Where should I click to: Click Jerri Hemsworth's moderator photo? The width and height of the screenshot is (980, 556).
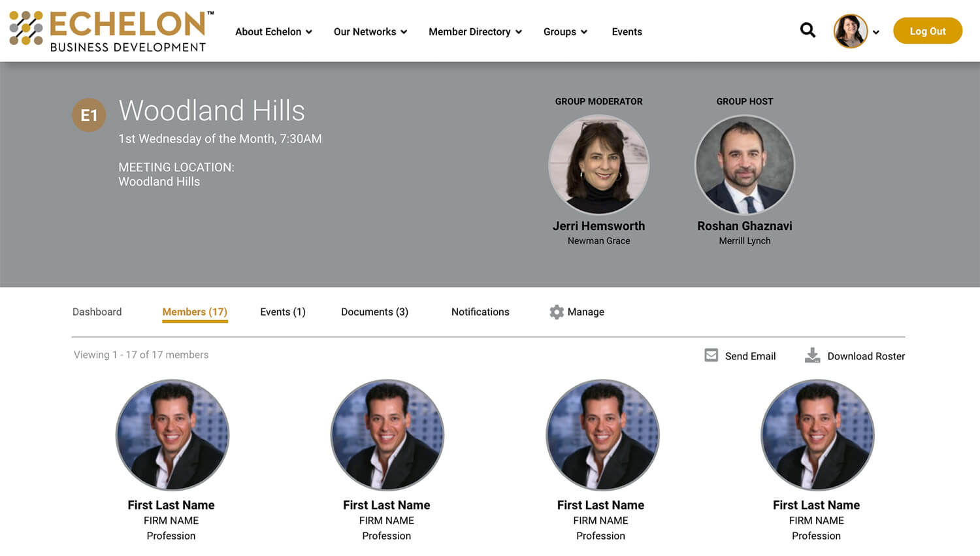598,165
